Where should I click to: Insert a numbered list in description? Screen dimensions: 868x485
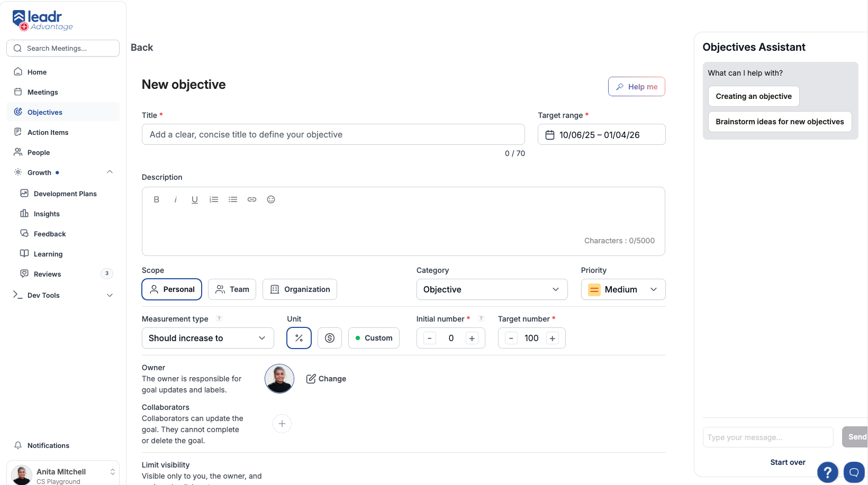[214, 199]
